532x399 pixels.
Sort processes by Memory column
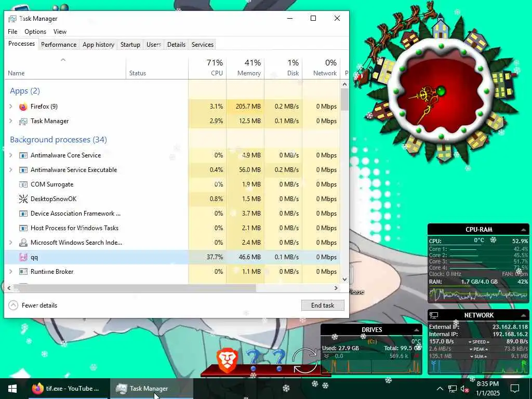(x=245, y=68)
